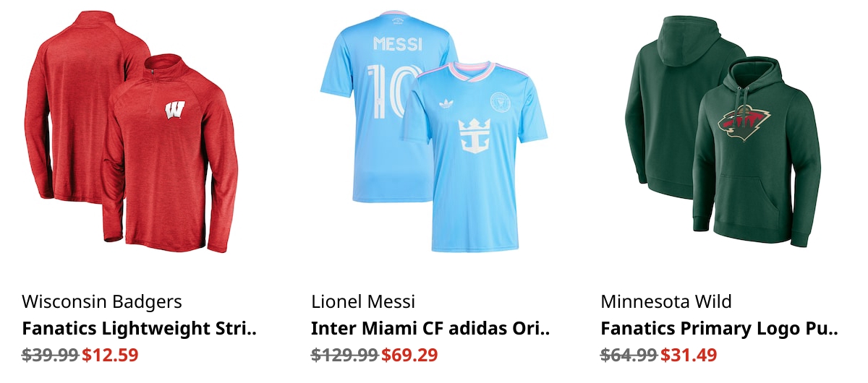Select the Fanatics Primary Logo Pu.. title
This screenshot has width=868, height=383.
(719, 329)
